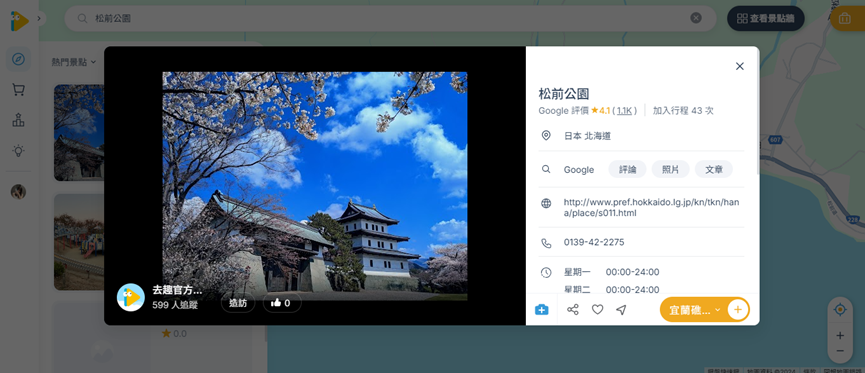Click the map locate-me target icon
Image resolution: width=865 pixels, height=373 pixels.
840,310
